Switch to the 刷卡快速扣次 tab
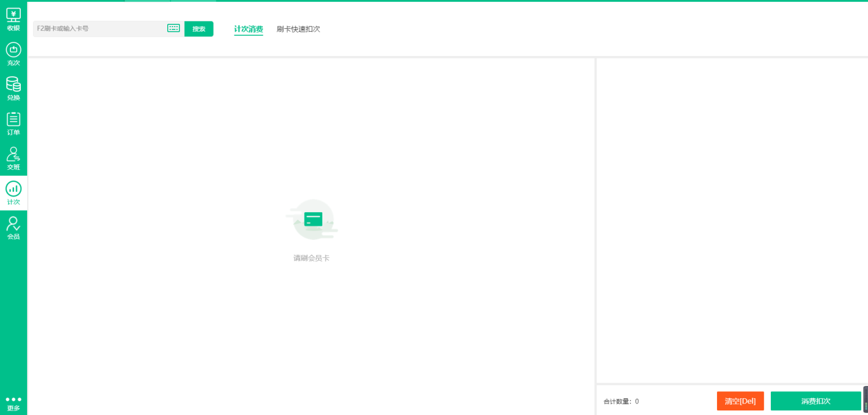 pyautogui.click(x=299, y=28)
